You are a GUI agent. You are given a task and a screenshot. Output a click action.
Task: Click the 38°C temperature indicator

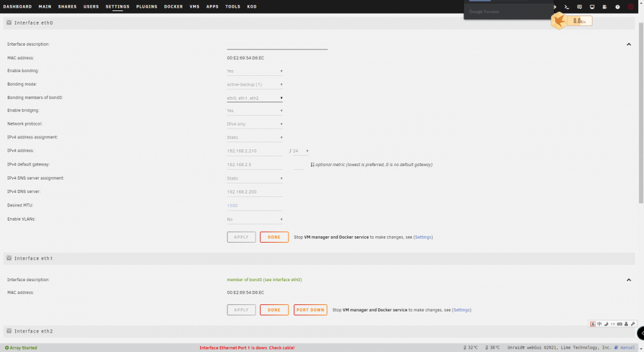pos(493,347)
